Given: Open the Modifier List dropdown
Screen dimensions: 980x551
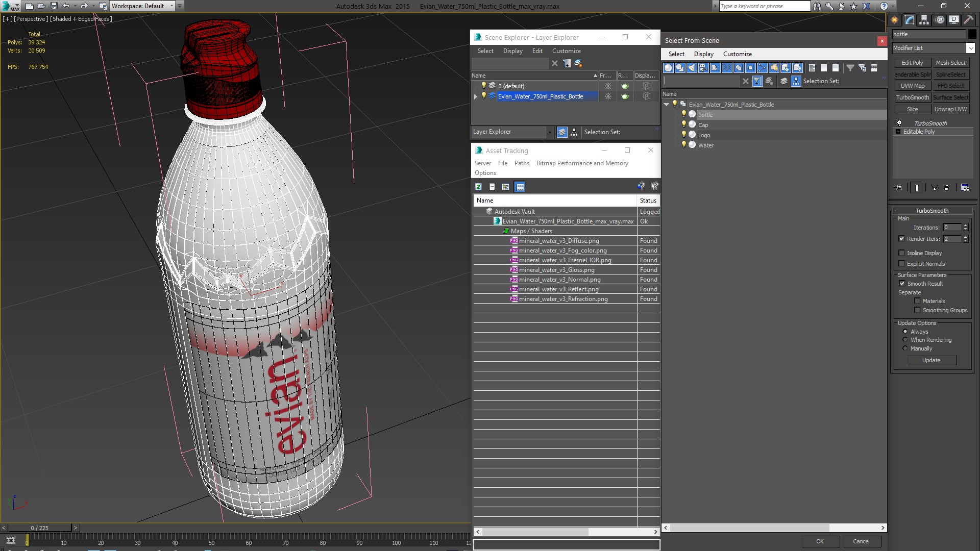Looking at the screenshot, I should tap(970, 48).
